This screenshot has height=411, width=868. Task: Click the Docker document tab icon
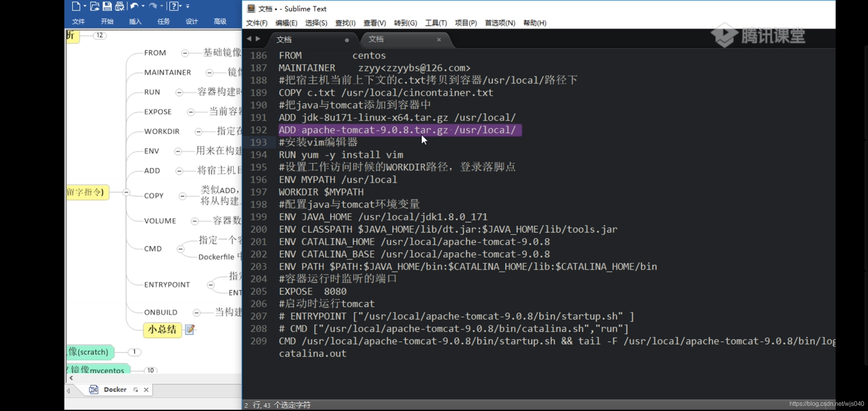pos(94,389)
